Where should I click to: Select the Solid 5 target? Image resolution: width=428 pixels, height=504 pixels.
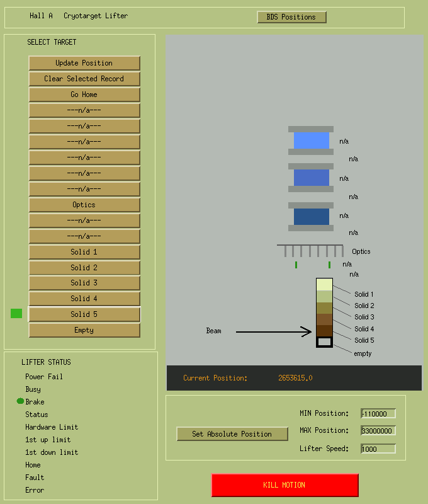[x=84, y=314]
